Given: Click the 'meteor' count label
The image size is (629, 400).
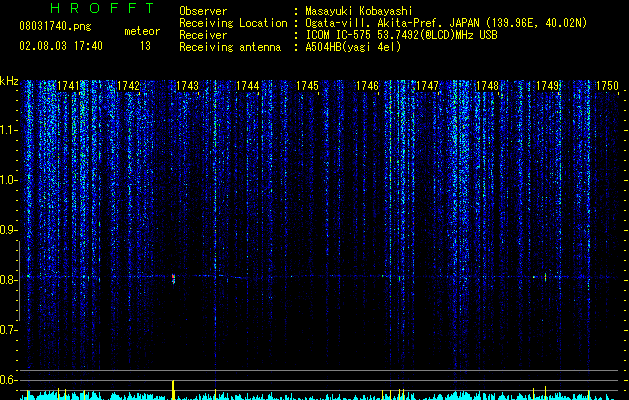Looking at the screenshot, I should (x=142, y=32).
